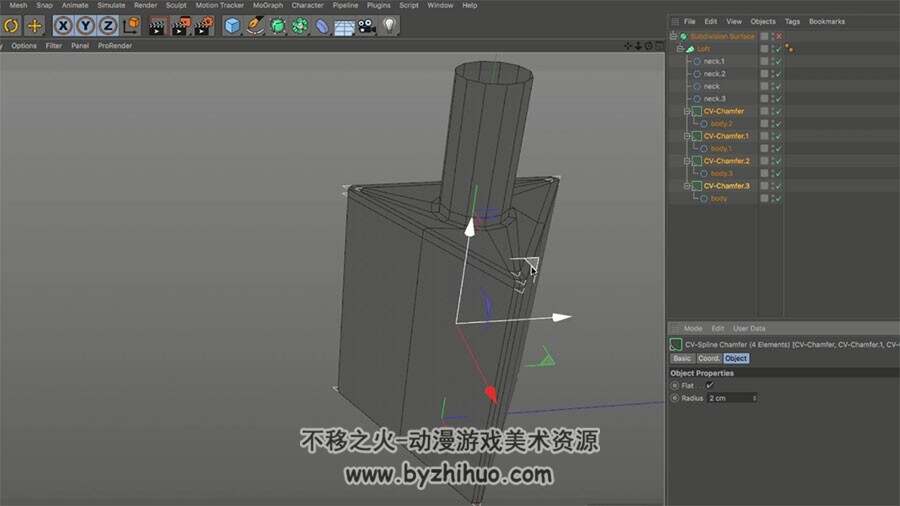
Task: Click the Phong tag on Loft
Action: coord(789,49)
